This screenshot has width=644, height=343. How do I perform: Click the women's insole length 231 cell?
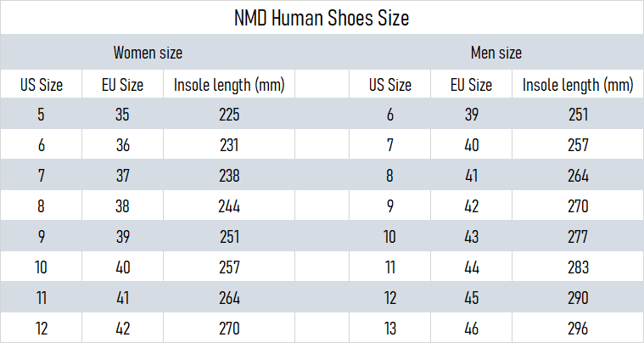(229, 145)
